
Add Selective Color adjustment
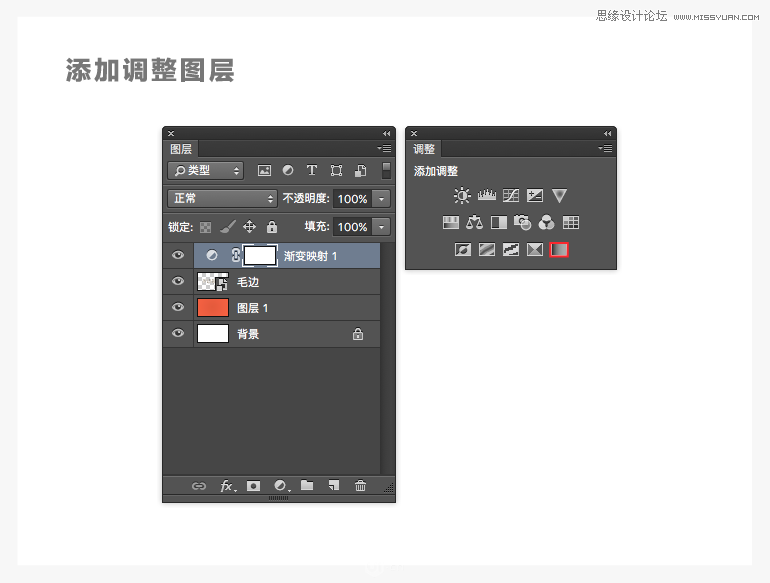(535, 250)
